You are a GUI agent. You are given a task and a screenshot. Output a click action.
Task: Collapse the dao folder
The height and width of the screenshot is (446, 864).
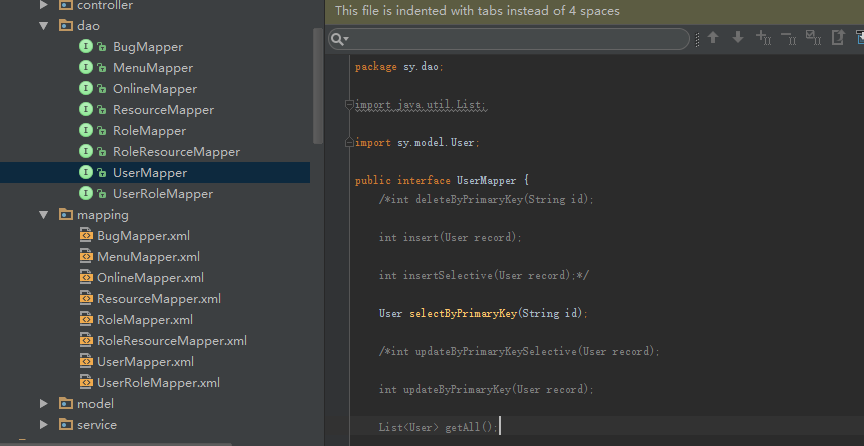(43, 26)
